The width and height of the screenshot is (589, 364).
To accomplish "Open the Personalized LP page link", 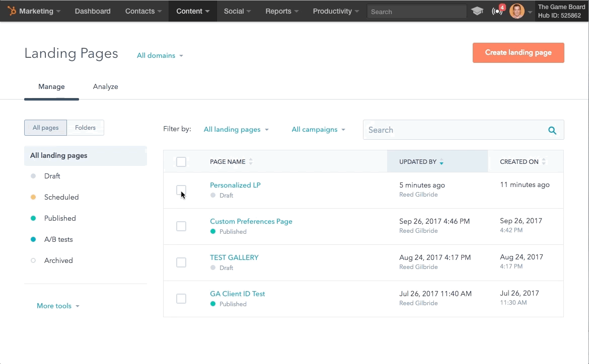I will (235, 185).
